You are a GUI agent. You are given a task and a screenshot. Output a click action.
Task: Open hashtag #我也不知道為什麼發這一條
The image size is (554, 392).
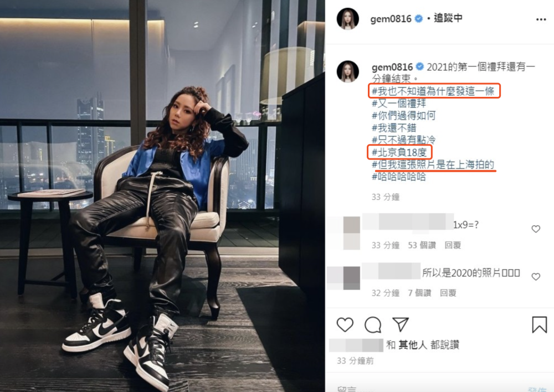433,91
